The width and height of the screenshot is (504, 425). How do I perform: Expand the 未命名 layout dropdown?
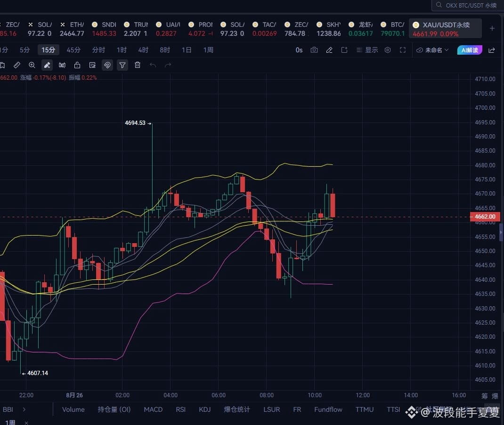click(x=432, y=50)
